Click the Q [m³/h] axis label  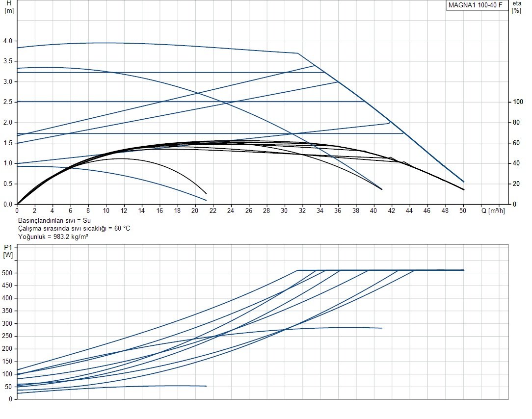pos(493,210)
